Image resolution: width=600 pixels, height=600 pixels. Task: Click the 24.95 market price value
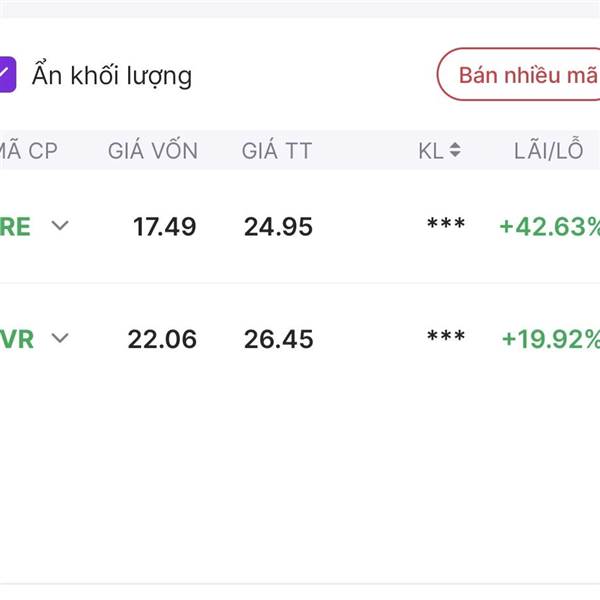[x=278, y=227]
